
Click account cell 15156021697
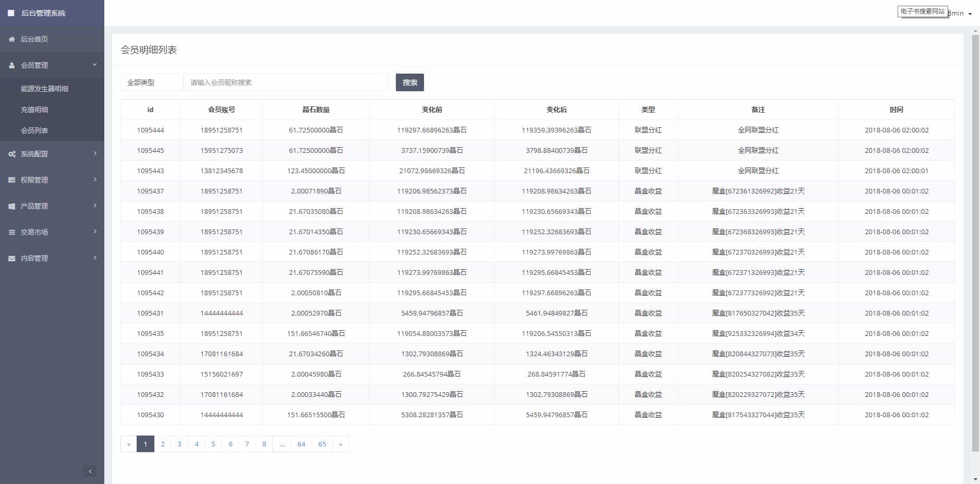[x=222, y=374]
